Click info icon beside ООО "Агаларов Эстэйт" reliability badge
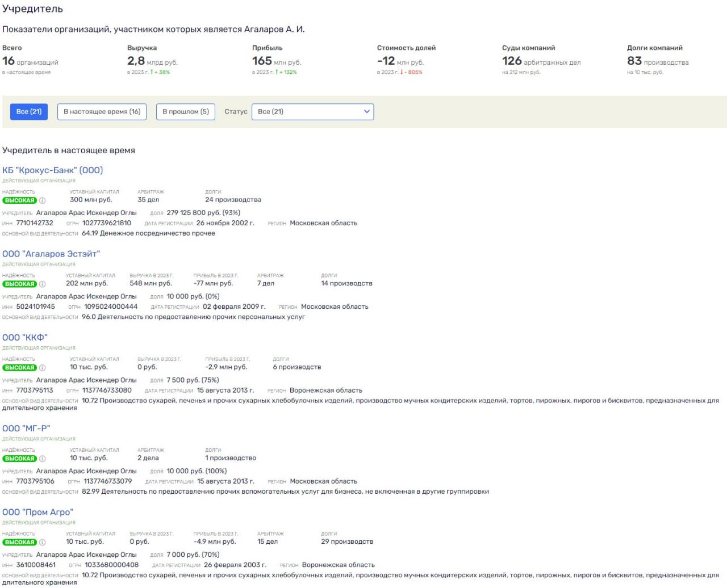Image resolution: width=727 pixels, height=588 pixels. pyautogui.click(x=42, y=284)
